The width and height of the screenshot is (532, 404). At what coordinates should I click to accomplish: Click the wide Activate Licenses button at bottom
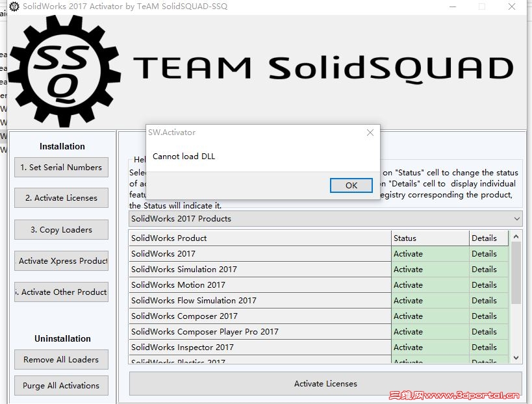pyautogui.click(x=325, y=384)
